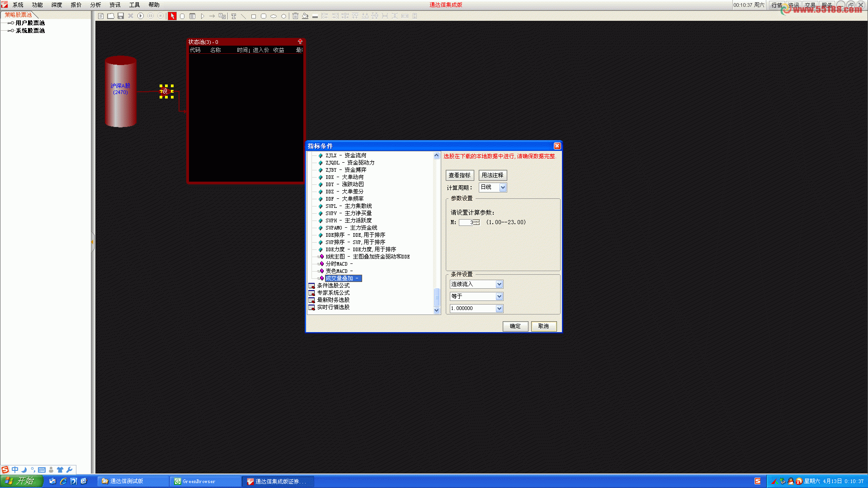This screenshot has height=488, width=868.
Task: Click the 行情 button at top right
Action: pyautogui.click(x=777, y=5)
